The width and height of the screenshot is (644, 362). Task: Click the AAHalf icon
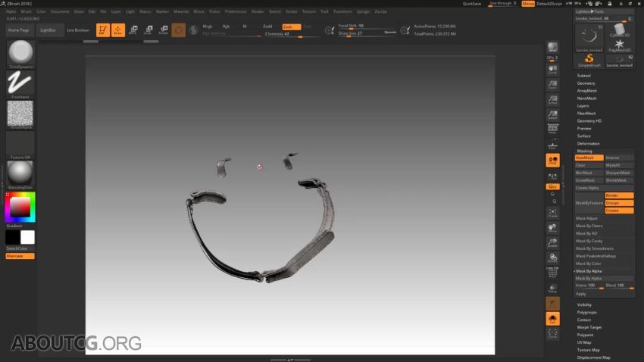coord(553,115)
